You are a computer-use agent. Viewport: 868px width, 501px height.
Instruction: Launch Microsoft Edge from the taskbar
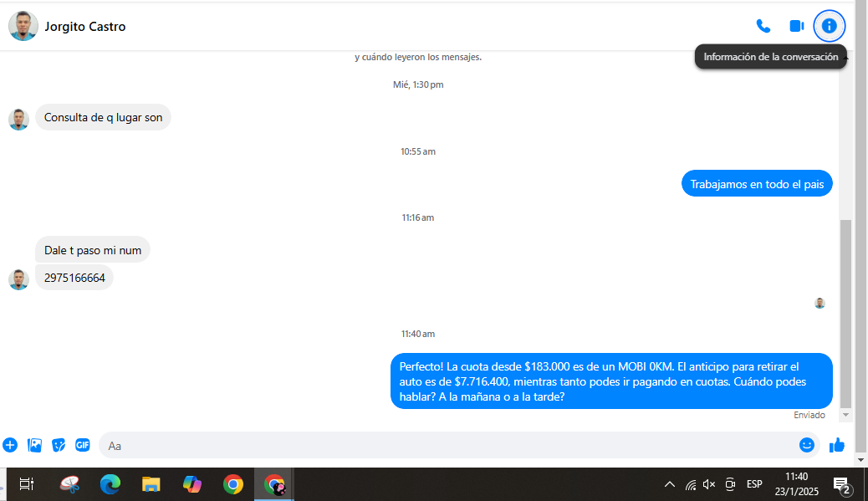[110, 484]
